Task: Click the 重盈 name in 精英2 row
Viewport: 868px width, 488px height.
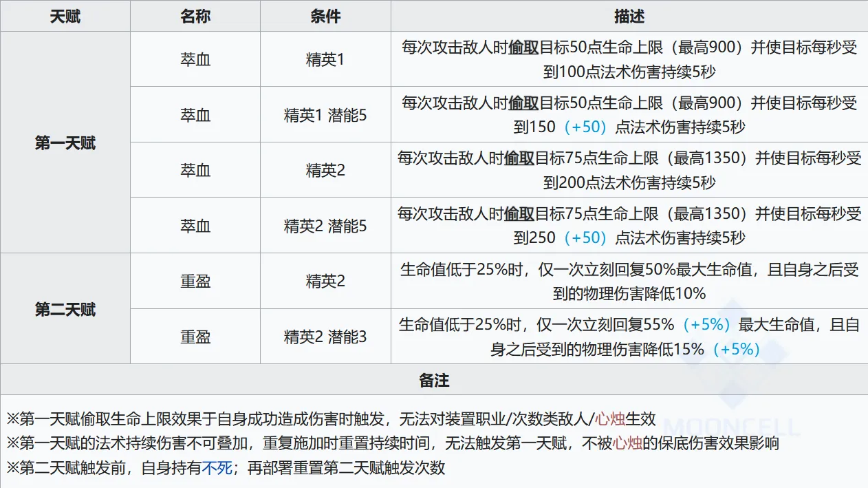Action: coord(195,282)
